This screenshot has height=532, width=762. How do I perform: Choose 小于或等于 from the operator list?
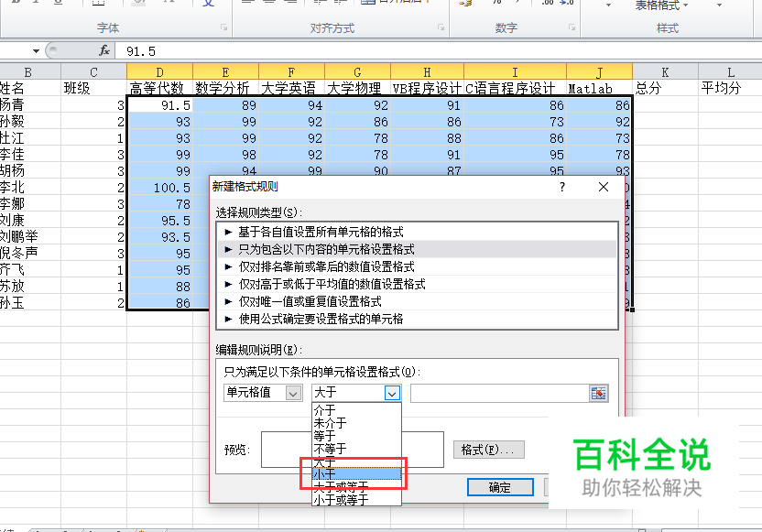point(356,499)
